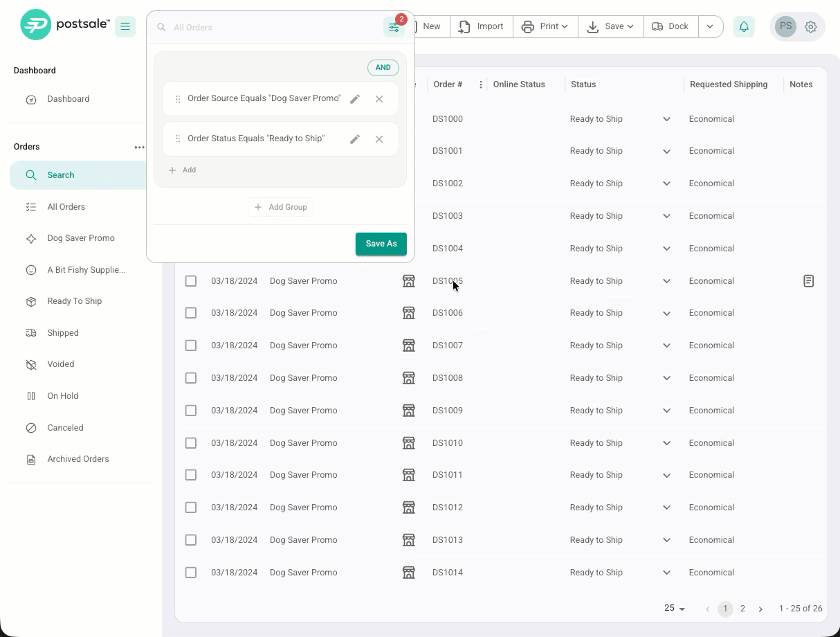Check the box for order DS1007
The height and width of the screenshot is (637, 840).
[x=191, y=346]
